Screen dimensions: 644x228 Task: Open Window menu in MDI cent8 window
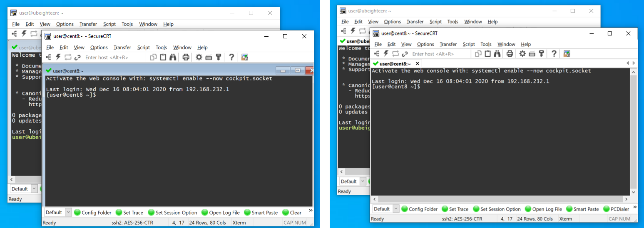[x=182, y=48]
